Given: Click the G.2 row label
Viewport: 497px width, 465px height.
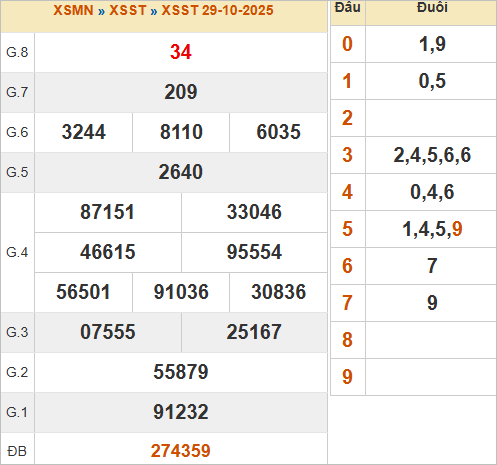Looking at the screenshot, I should (17, 372).
